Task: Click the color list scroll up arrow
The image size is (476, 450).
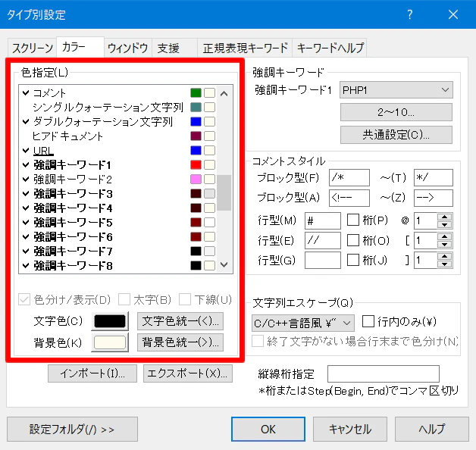Action: 224,94
